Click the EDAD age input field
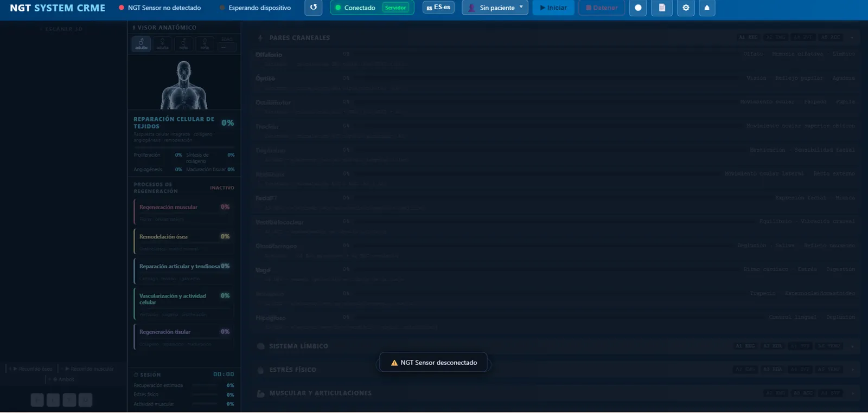 (x=227, y=47)
